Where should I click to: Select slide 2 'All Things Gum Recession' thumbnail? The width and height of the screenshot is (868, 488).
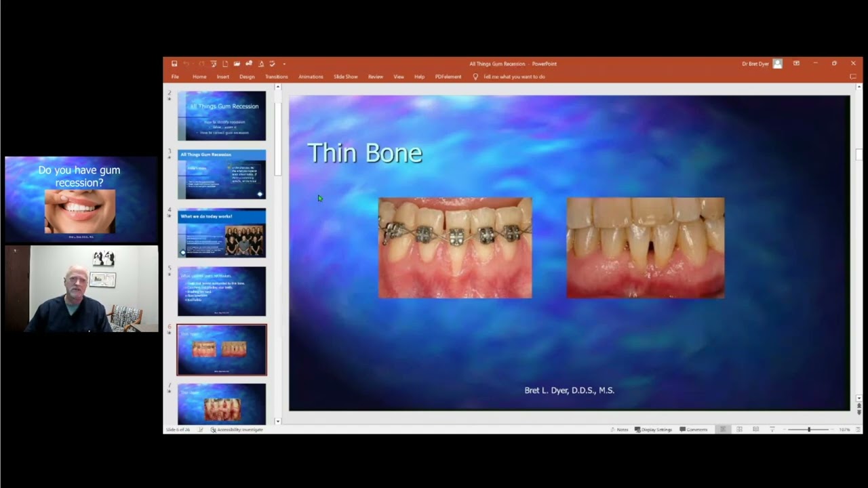(222, 116)
